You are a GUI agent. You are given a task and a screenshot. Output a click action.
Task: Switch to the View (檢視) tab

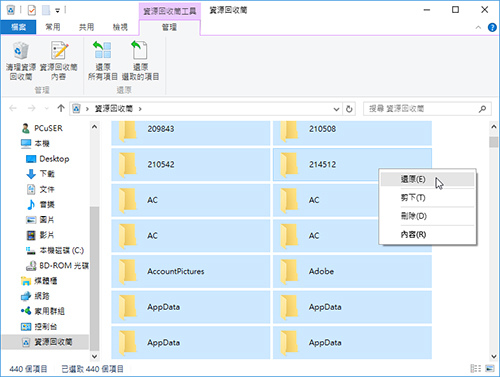pos(120,27)
